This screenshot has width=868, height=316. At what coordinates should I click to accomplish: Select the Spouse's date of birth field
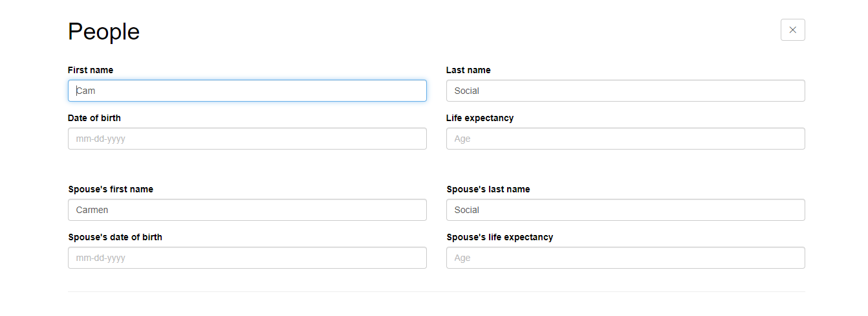(247, 258)
